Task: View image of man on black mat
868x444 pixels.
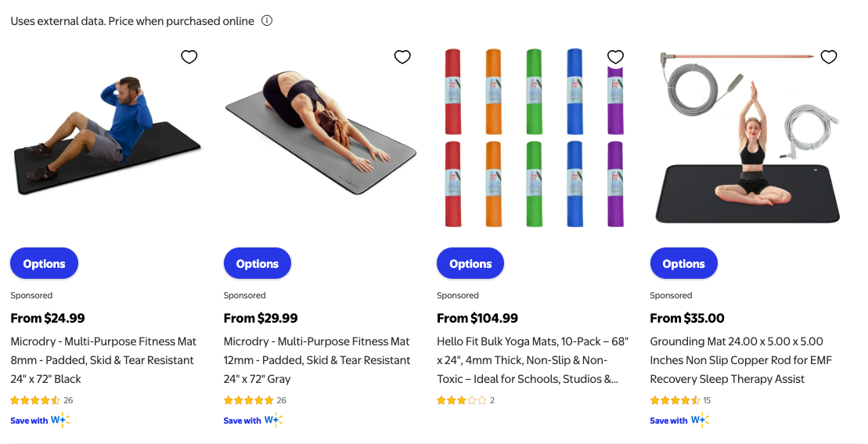Action: point(106,137)
